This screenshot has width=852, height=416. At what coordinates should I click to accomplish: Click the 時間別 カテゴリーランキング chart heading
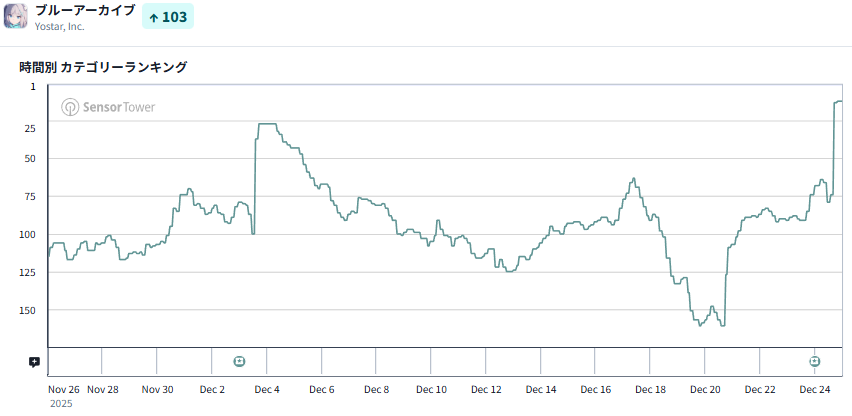coord(103,67)
